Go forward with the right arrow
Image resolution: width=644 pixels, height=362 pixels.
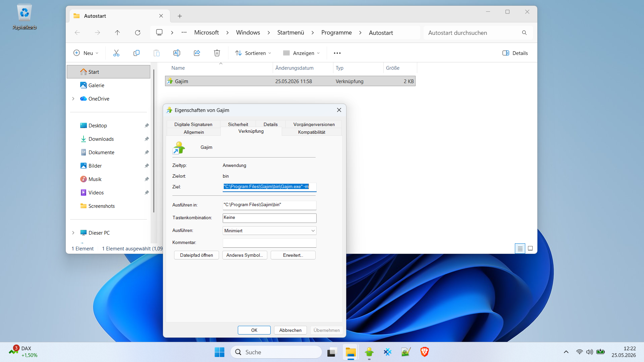click(x=97, y=33)
